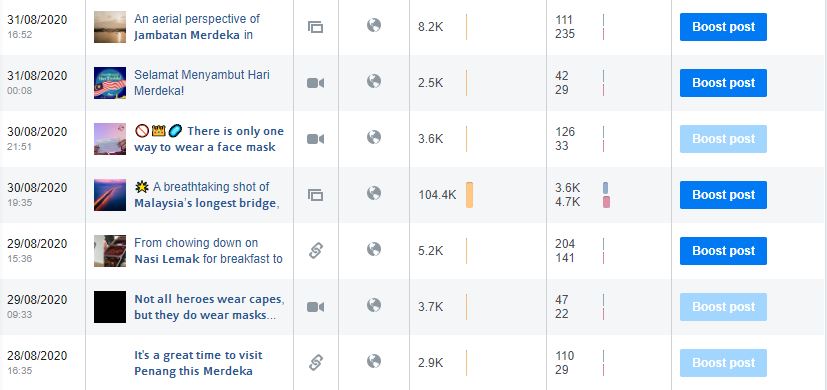Click the video icon for heroes wear capes post
This screenshot has width=827, height=390.
(315, 307)
